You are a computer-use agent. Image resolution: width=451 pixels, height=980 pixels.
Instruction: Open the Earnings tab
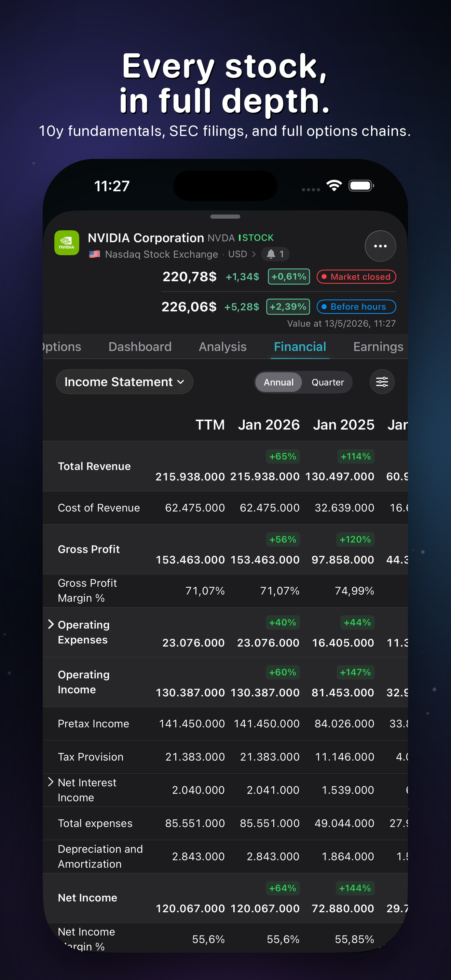click(x=378, y=346)
